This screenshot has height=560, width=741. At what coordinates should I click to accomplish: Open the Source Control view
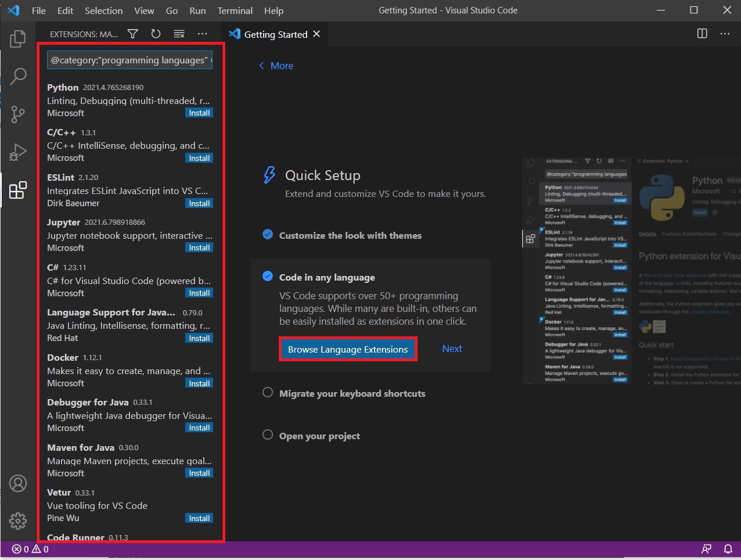click(18, 114)
